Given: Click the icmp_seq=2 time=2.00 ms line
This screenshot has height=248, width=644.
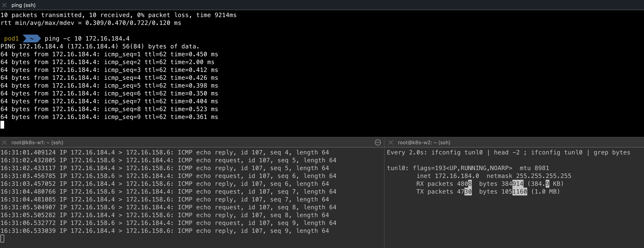Looking at the screenshot, I should [108, 62].
